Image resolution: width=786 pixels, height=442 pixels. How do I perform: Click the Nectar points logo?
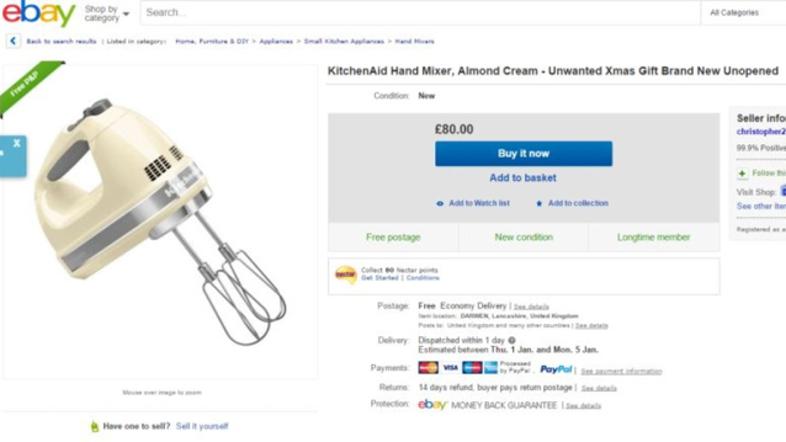click(345, 273)
